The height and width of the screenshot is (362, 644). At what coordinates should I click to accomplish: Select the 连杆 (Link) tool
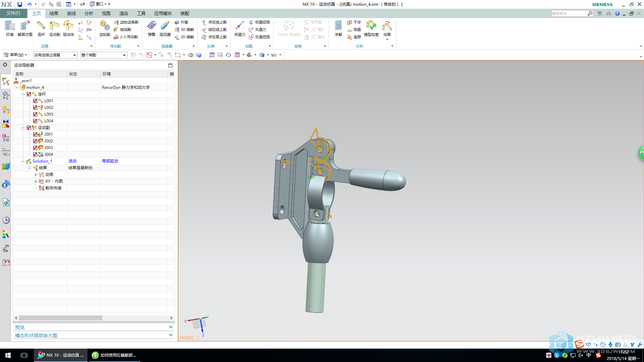tap(41, 28)
